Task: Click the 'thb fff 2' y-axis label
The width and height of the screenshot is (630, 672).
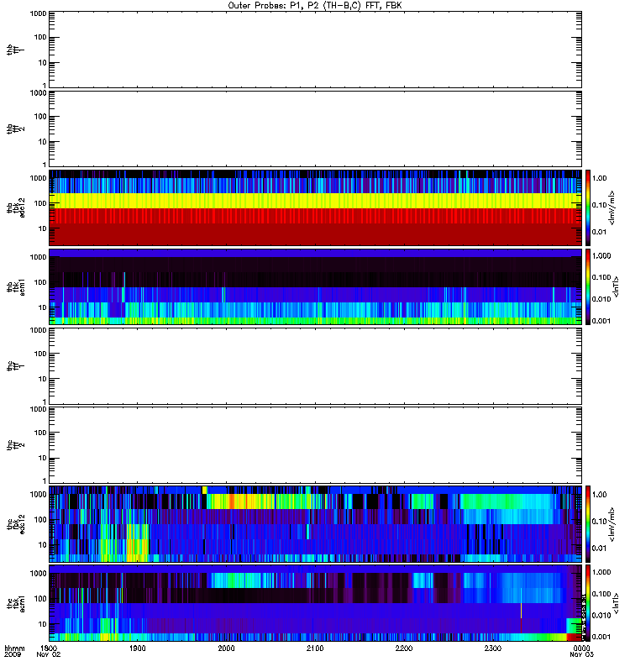Action: click(x=16, y=129)
